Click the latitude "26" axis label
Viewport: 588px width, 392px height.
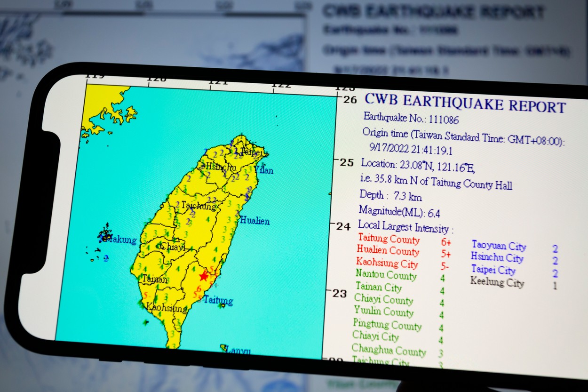pos(350,99)
